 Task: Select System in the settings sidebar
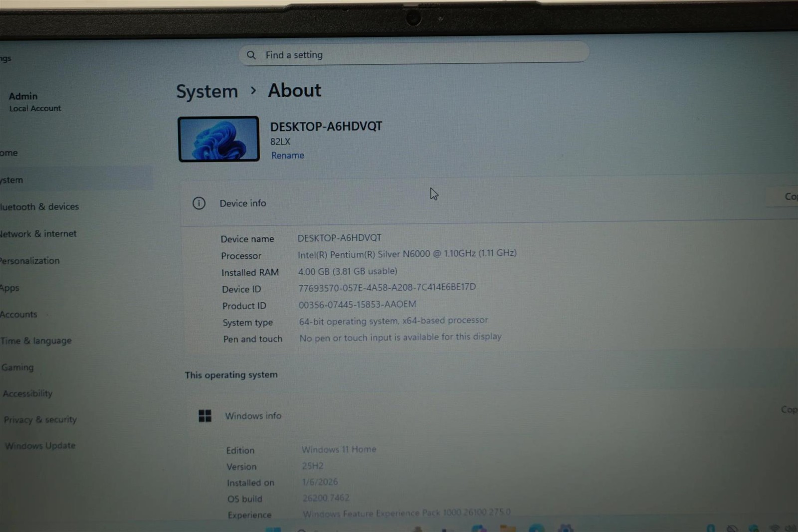click(75, 178)
